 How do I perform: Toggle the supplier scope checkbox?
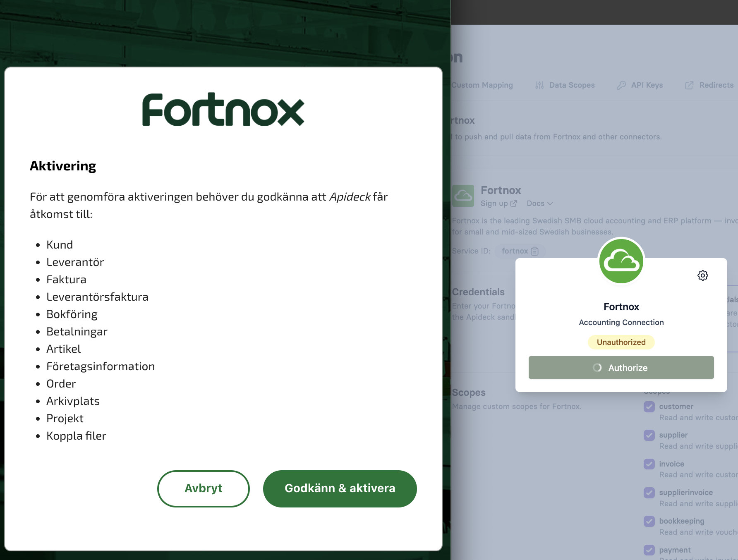pos(649,435)
